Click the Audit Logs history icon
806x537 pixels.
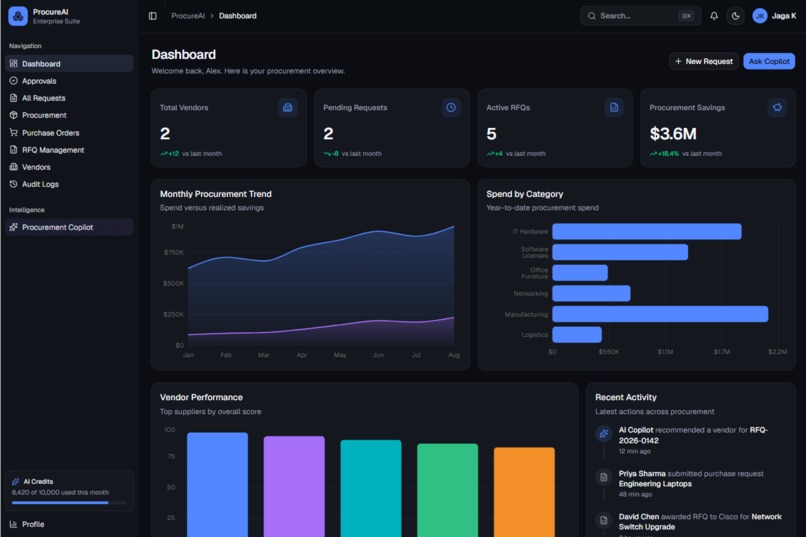click(13, 184)
